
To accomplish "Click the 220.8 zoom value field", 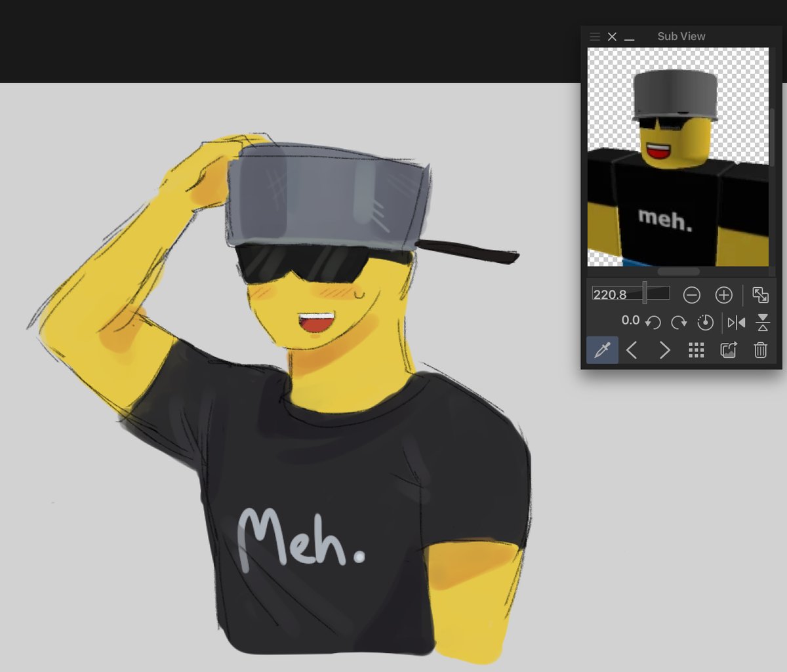I will pos(611,294).
